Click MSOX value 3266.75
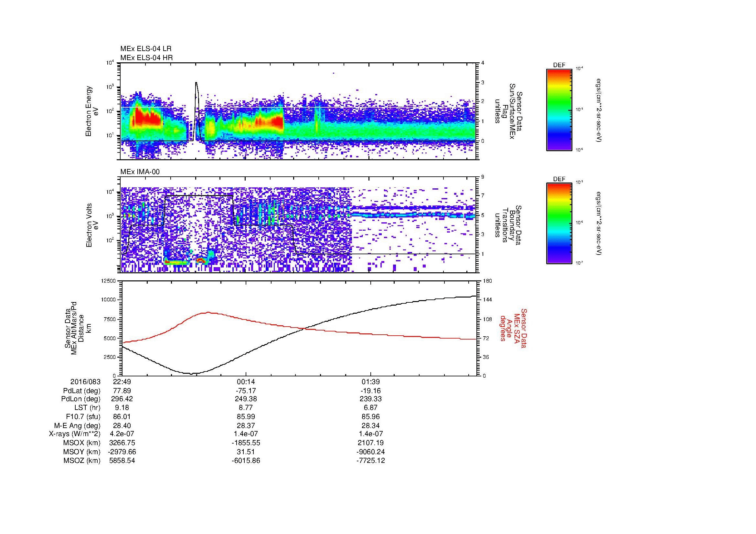The height and width of the screenshot is (534, 756). click(x=122, y=443)
